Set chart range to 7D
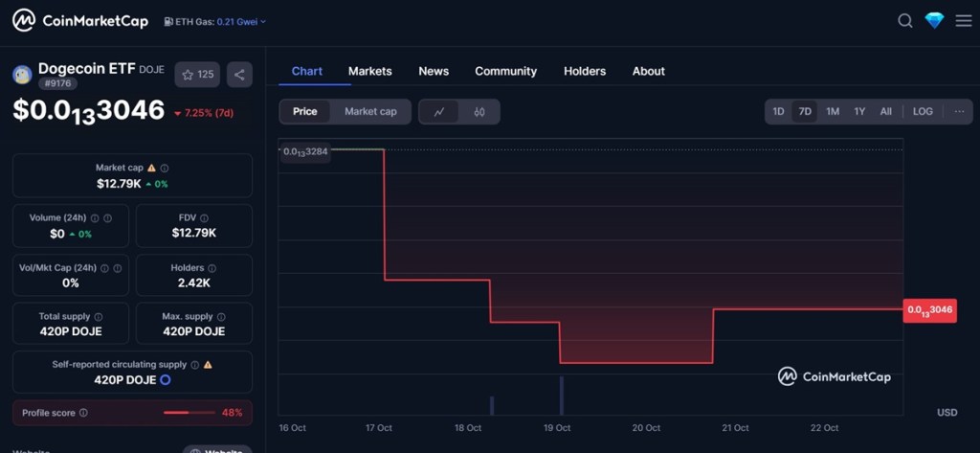The image size is (980, 453). (x=805, y=112)
